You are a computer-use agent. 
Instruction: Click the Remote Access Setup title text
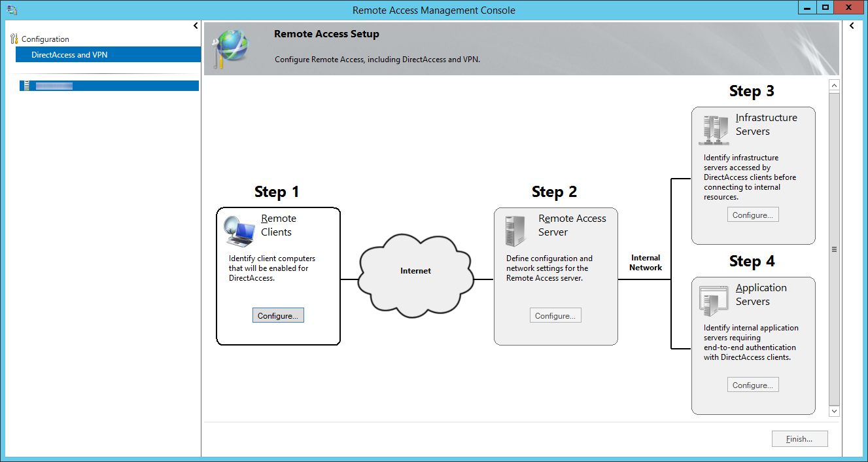pos(326,34)
